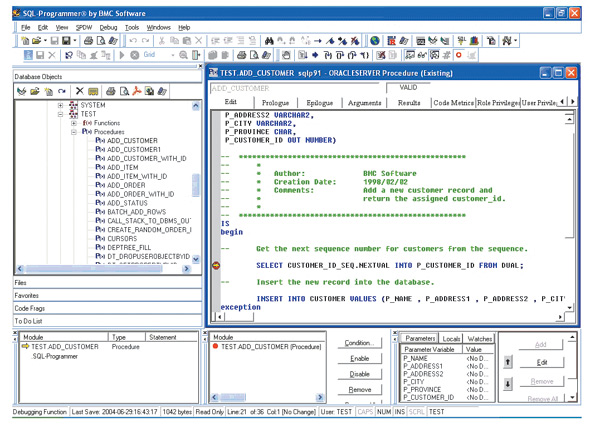Click the hand icon in debug toolbar

286,55
